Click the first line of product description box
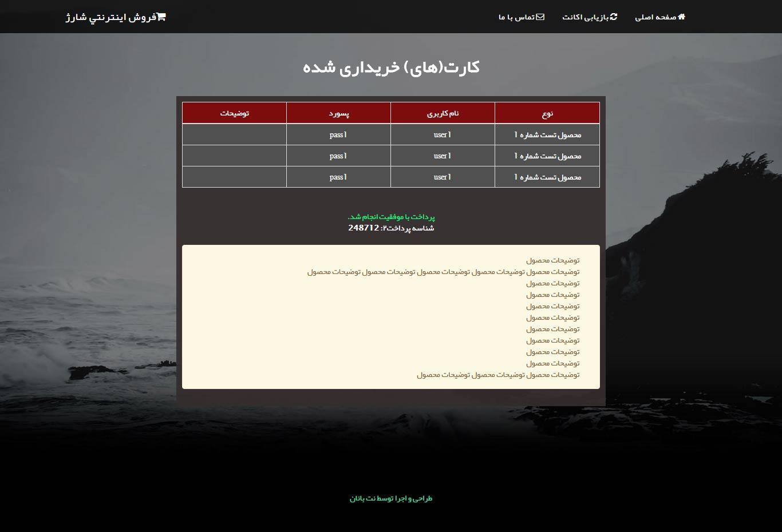The height and width of the screenshot is (532, 782). point(552,260)
